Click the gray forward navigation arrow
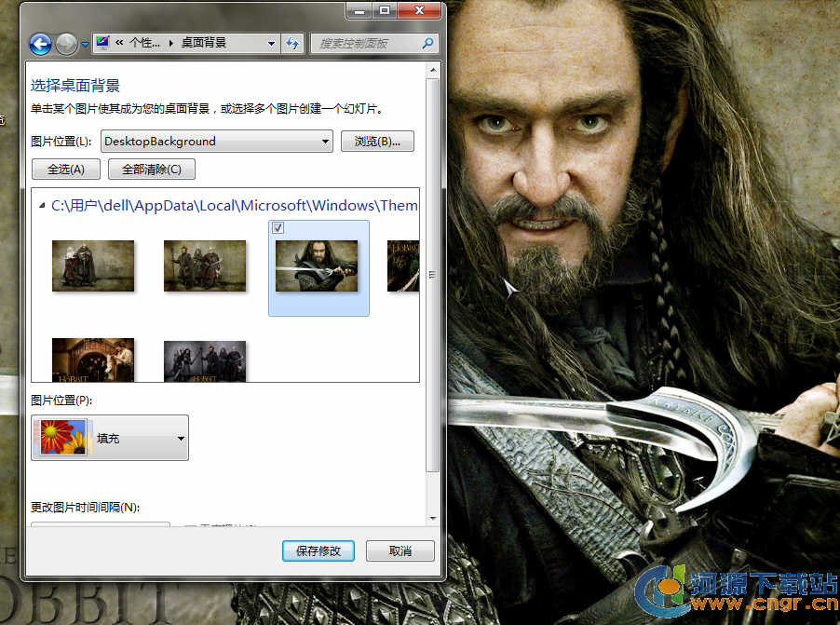Screen dimensions: 840x625 [x=66, y=44]
